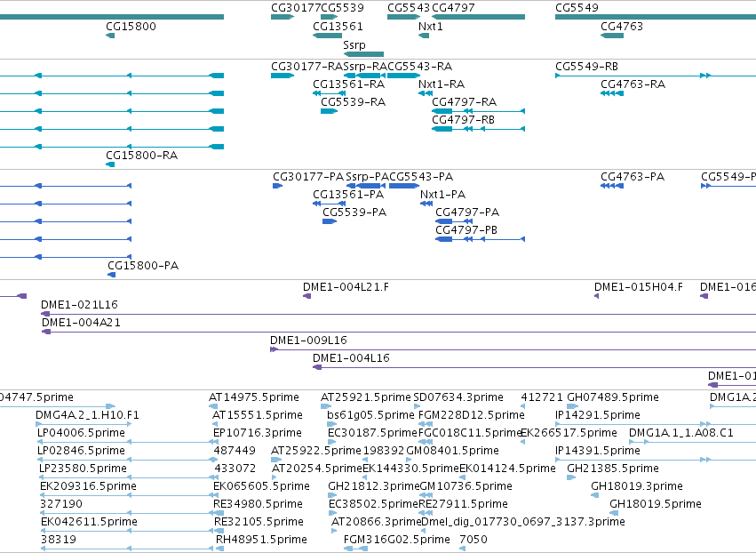Click EST AT14975.5prime label
Image resolution: width=756 pixels, height=553 pixels.
click(254, 397)
